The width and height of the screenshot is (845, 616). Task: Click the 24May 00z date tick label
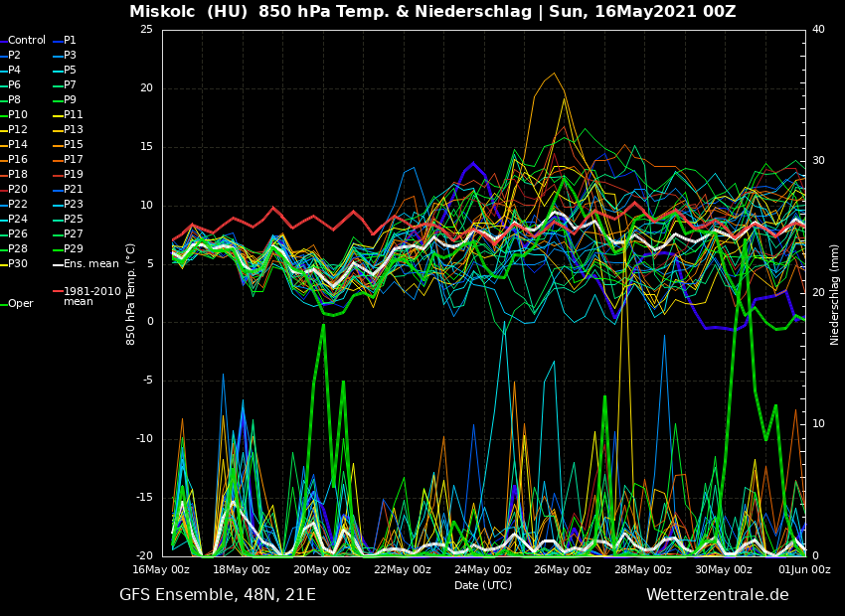click(x=483, y=570)
